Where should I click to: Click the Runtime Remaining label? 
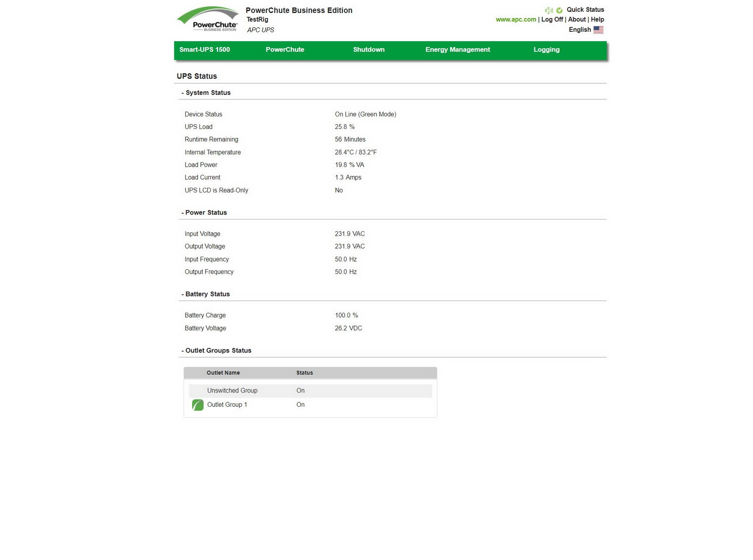pos(212,139)
